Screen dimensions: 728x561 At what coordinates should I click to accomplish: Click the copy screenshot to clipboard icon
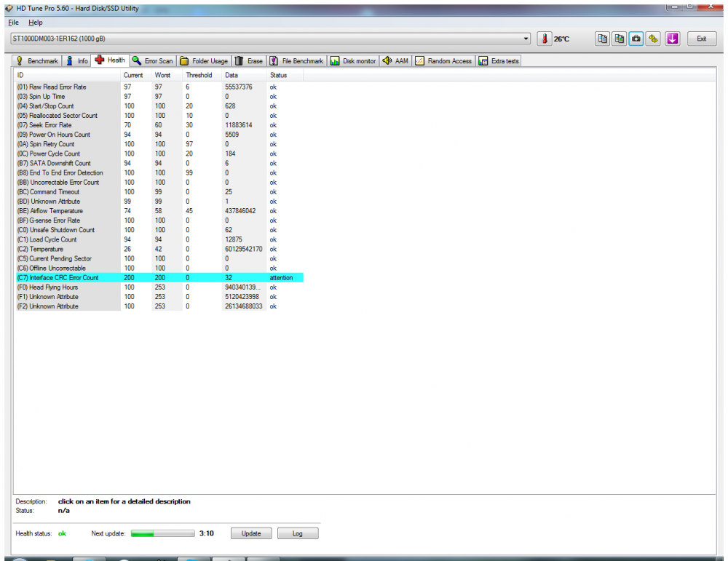[x=620, y=39]
